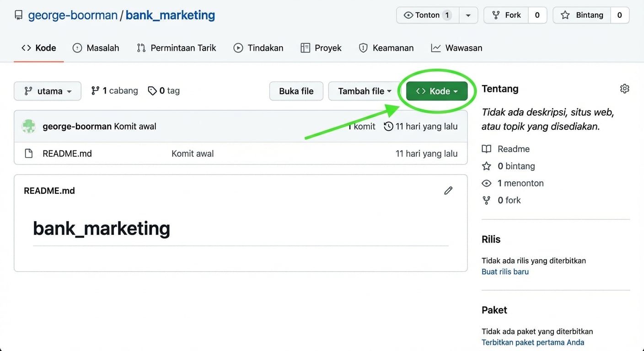The height and width of the screenshot is (351, 644).
Task: Open the Permintaan Tarik tab
Action: pyautogui.click(x=177, y=48)
